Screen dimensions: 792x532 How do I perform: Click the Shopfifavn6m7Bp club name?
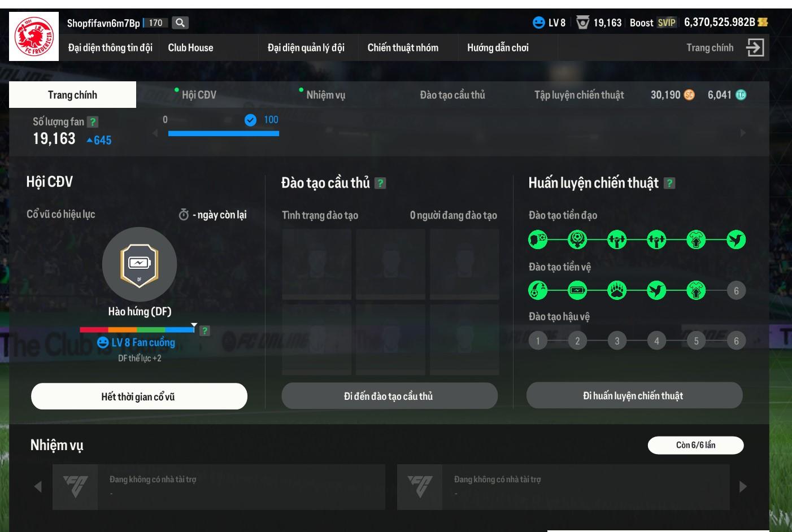point(103,23)
